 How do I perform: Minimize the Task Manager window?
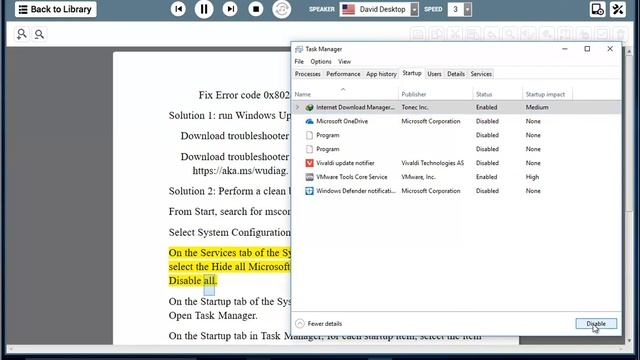coord(565,49)
